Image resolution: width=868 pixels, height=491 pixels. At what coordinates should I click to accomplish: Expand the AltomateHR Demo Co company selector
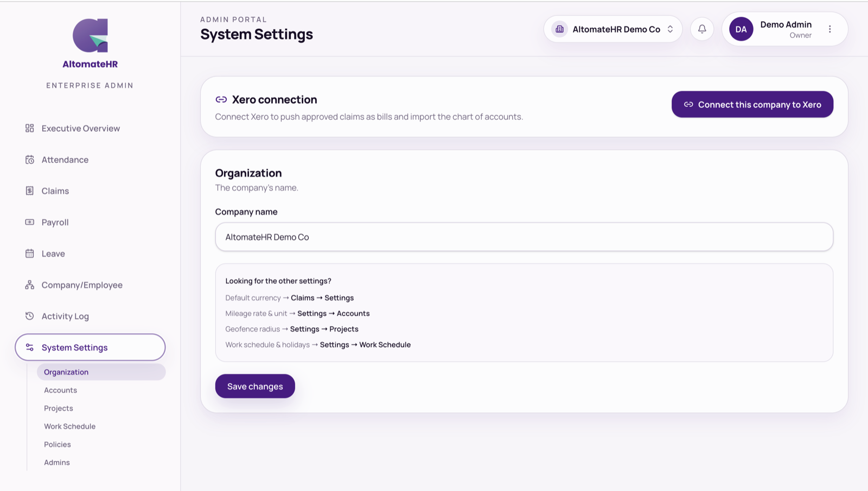613,29
